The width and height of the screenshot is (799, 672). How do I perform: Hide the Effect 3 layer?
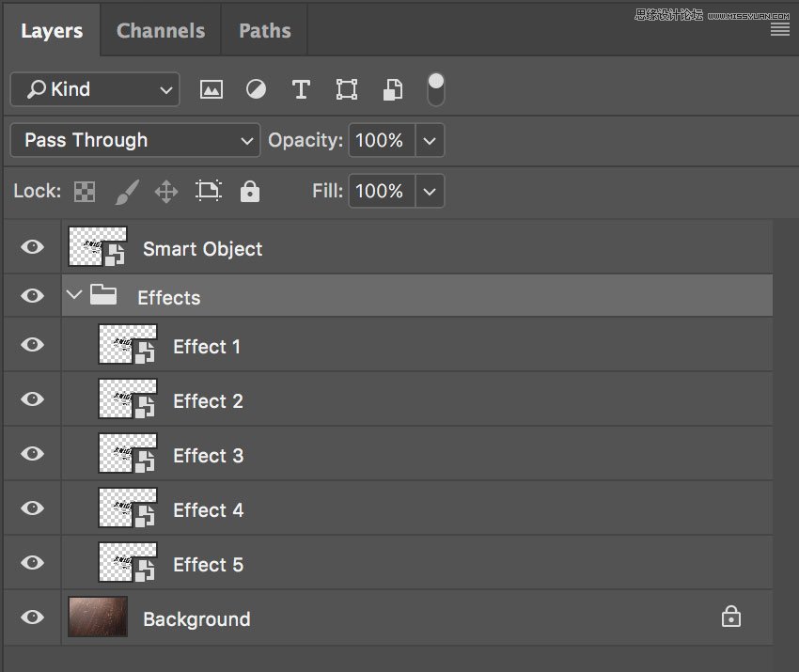pos(33,454)
